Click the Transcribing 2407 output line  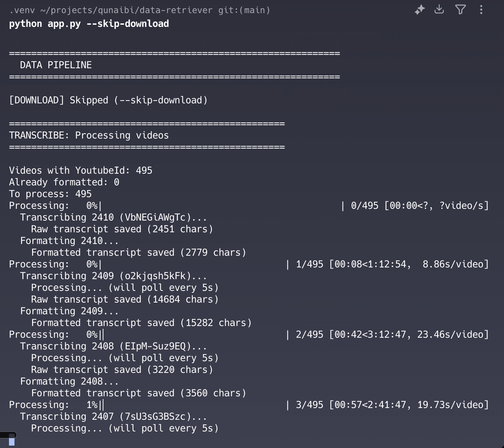113,417
